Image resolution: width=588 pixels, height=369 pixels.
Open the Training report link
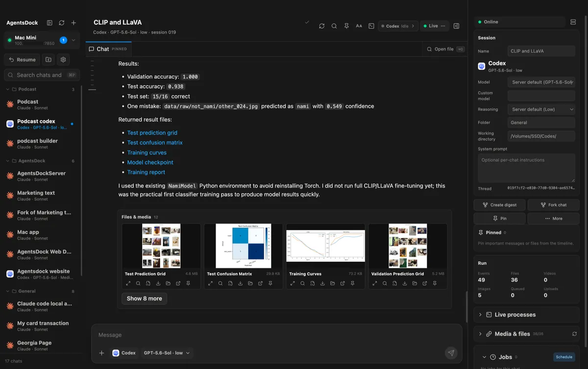point(146,172)
